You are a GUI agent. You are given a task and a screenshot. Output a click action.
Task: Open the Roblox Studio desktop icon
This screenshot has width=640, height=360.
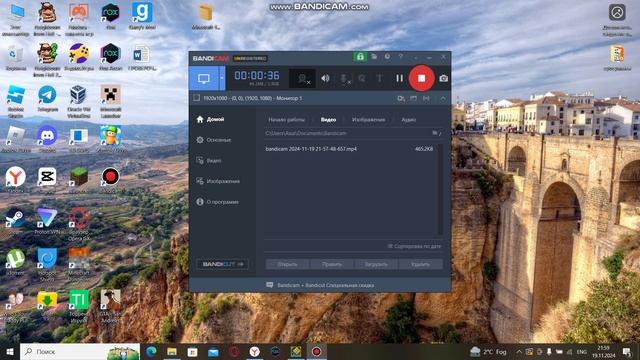pyautogui.click(x=16, y=100)
